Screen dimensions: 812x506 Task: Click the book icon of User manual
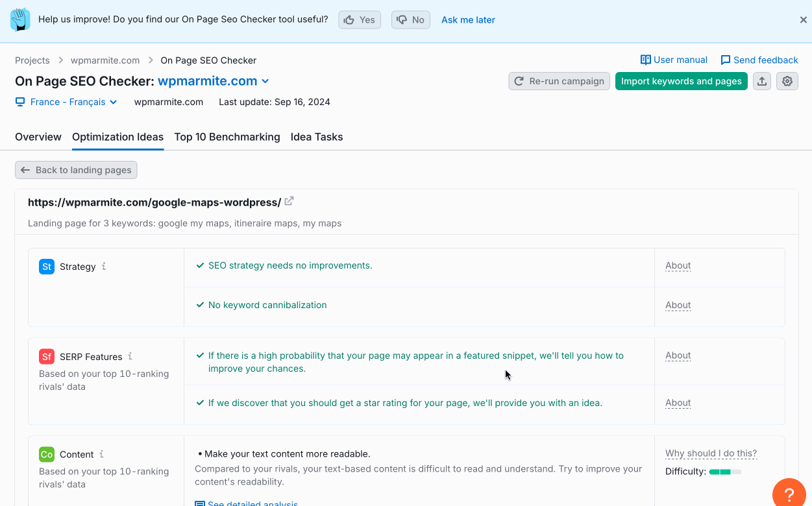646,60
